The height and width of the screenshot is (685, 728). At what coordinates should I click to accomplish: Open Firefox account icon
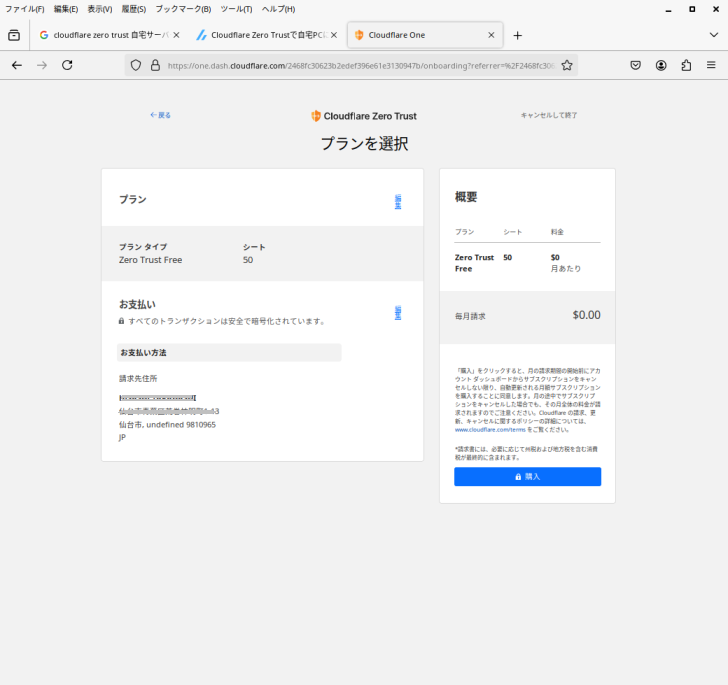click(661, 65)
